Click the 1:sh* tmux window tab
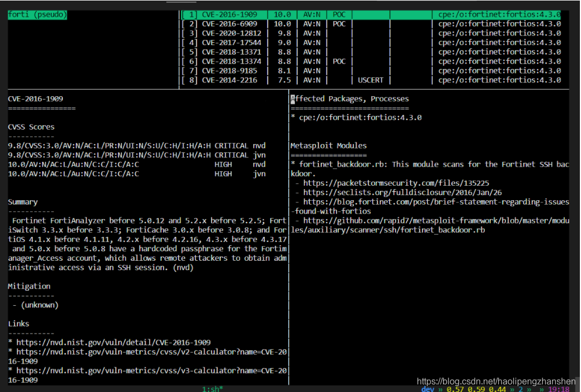This screenshot has height=392, width=581. pos(213,389)
